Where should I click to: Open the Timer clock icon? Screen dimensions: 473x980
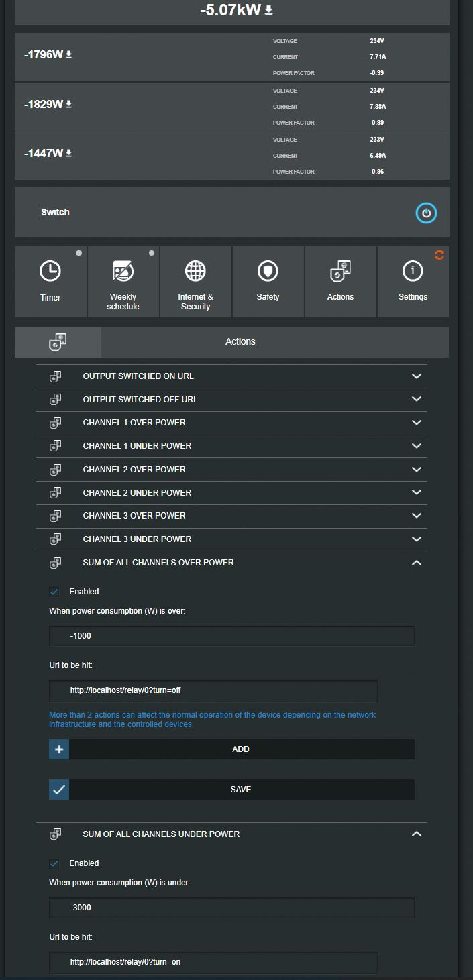click(x=50, y=271)
